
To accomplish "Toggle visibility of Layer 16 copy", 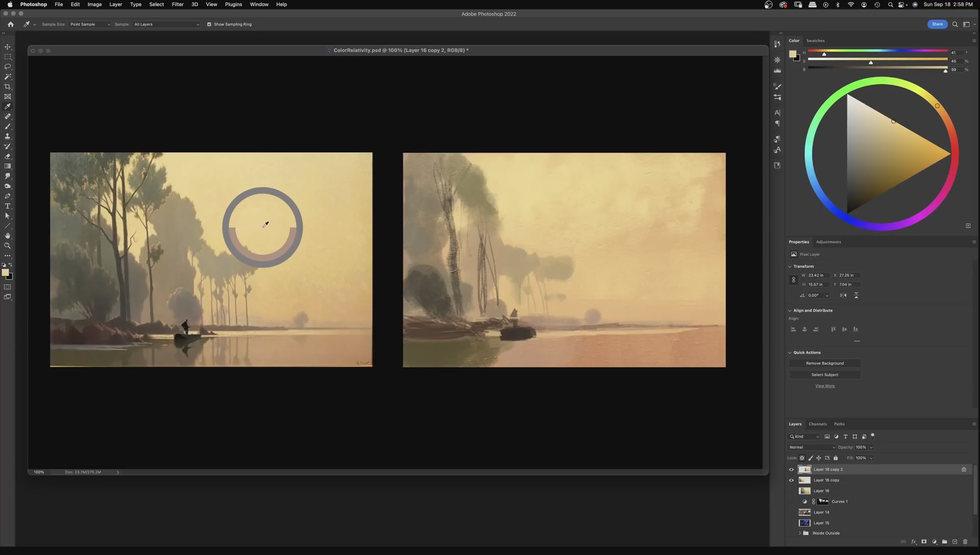I will [792, 481].
